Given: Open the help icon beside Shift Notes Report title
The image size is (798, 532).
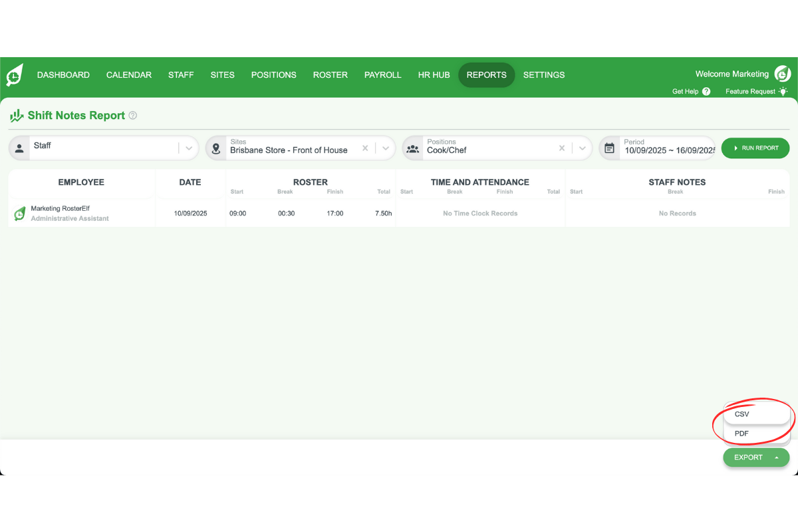Looking at the screenshot, I should [132, 115].
